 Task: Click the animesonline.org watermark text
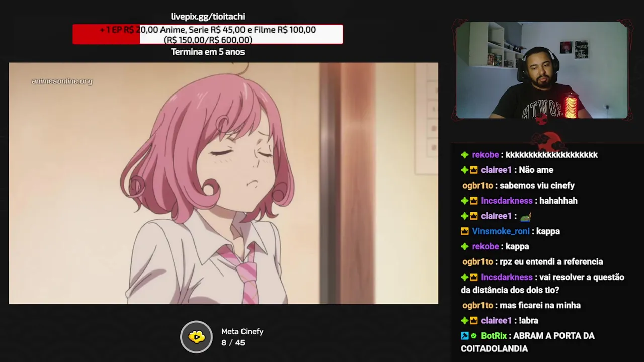click(62, 81)
